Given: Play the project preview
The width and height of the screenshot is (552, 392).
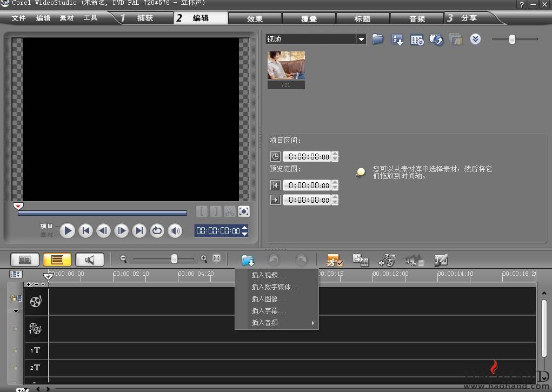Looking at the screenshot, I should pyautogui.click(x=67, y=231).
